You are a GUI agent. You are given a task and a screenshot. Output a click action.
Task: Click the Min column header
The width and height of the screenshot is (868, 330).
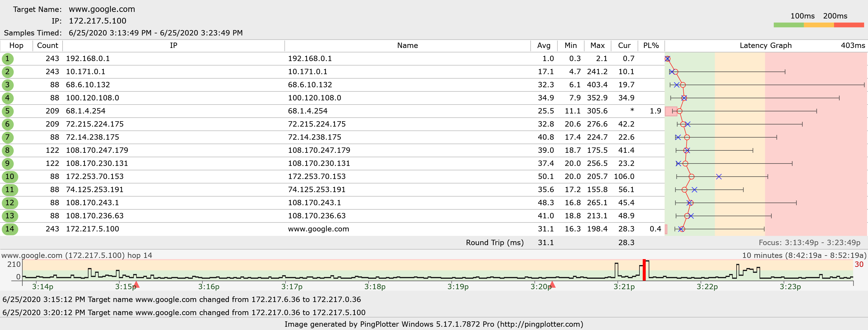[571, 46]
